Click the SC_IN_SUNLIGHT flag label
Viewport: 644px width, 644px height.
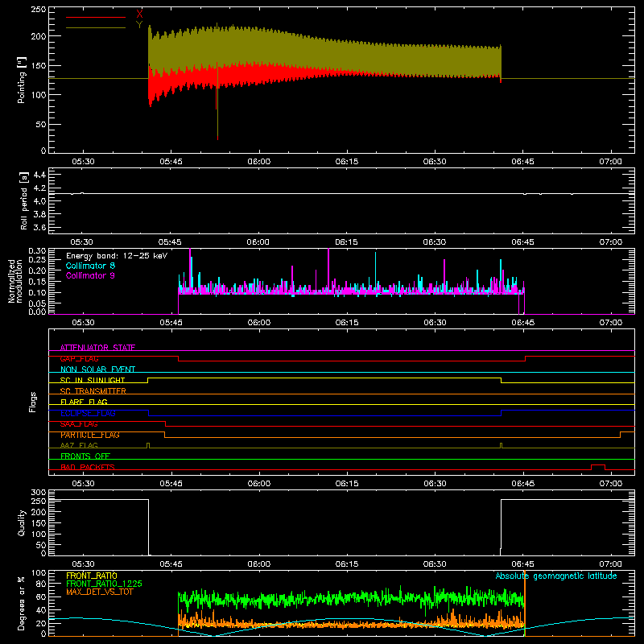(x=93, y=380)
